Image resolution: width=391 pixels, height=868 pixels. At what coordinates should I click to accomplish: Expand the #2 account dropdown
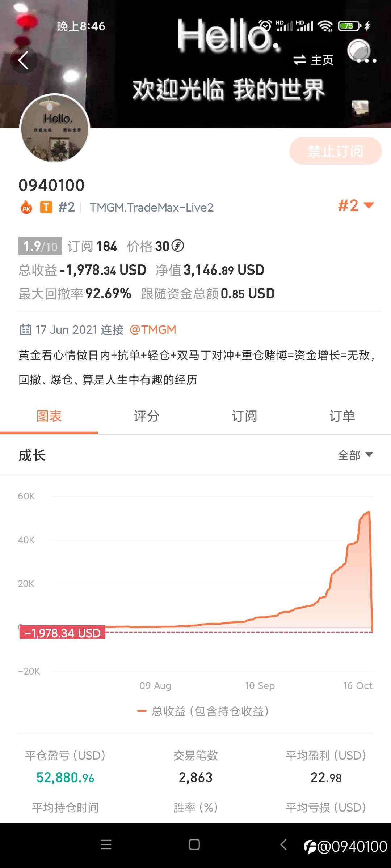[x=356, y=206]
